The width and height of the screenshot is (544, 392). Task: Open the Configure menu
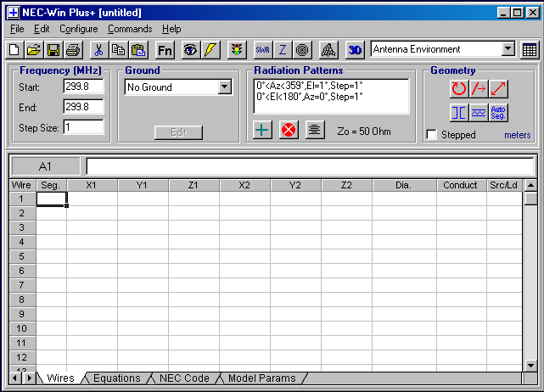point(79,29)
